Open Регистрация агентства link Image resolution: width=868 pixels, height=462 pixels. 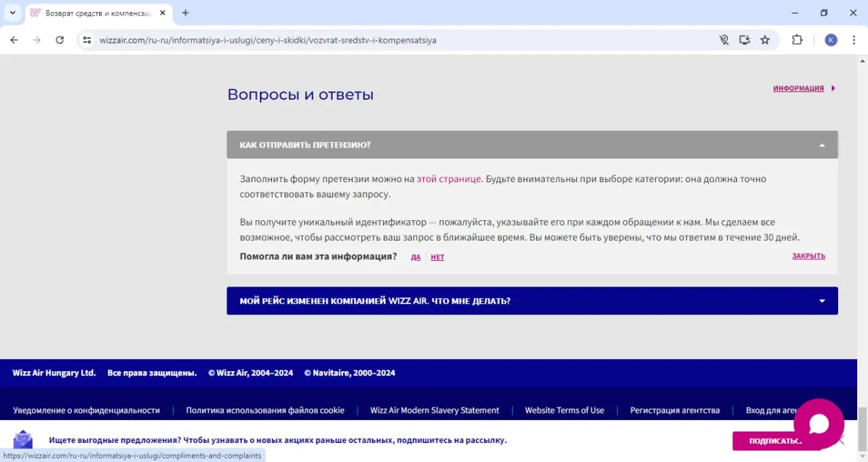[x=675, y=410]
